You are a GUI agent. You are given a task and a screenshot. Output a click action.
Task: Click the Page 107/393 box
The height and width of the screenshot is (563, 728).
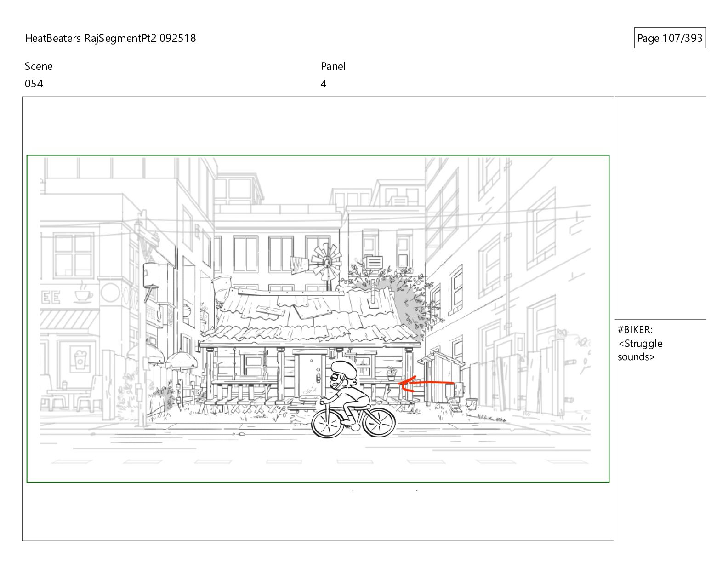pyautogui.click(x=670, y=38)
